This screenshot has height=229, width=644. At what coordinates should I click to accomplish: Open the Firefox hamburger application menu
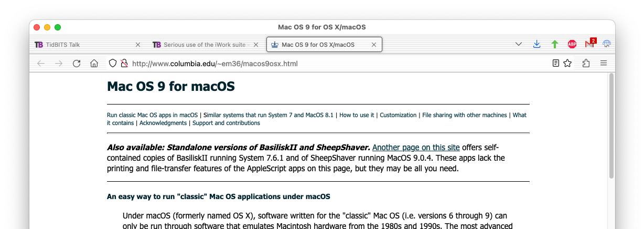point(604,64)
